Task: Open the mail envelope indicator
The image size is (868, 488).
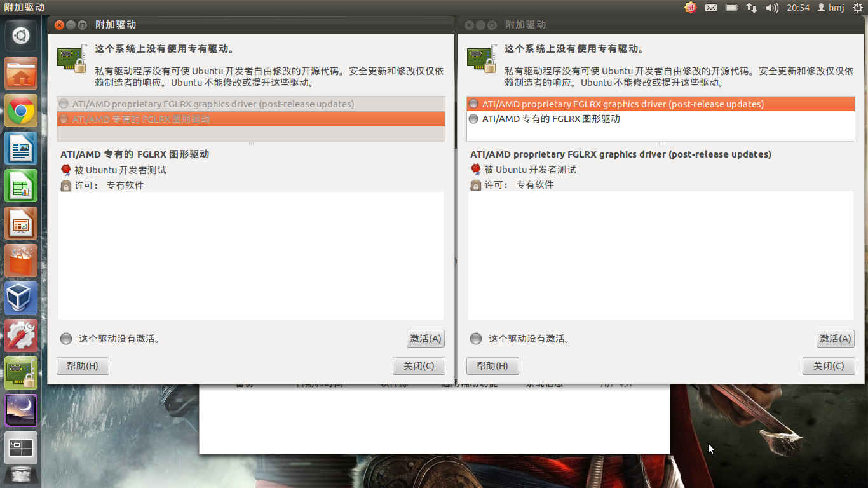Action: pyautogui.click(x=711, y=8)
